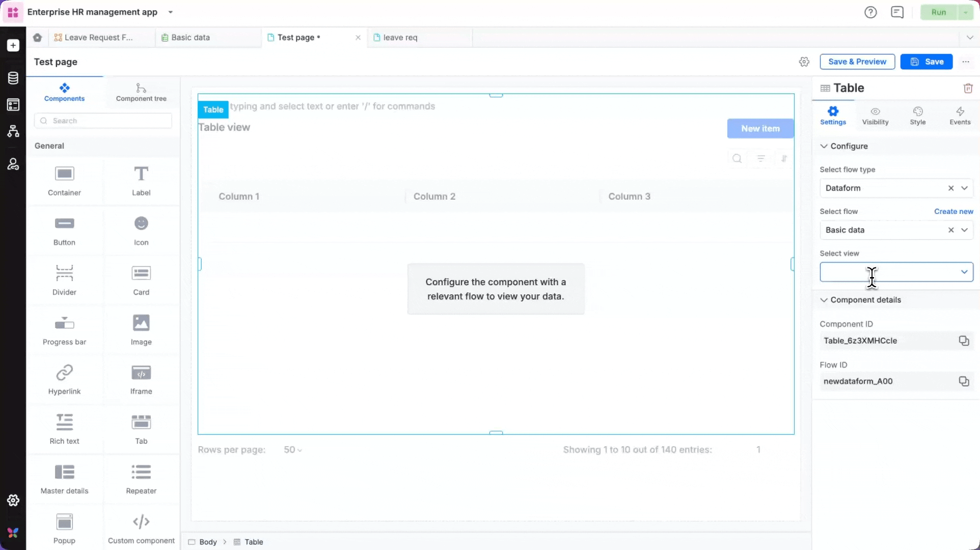This screenshot has width=980, height=550.
Task: Open page settings gear icon
Action: pos(804,62)
